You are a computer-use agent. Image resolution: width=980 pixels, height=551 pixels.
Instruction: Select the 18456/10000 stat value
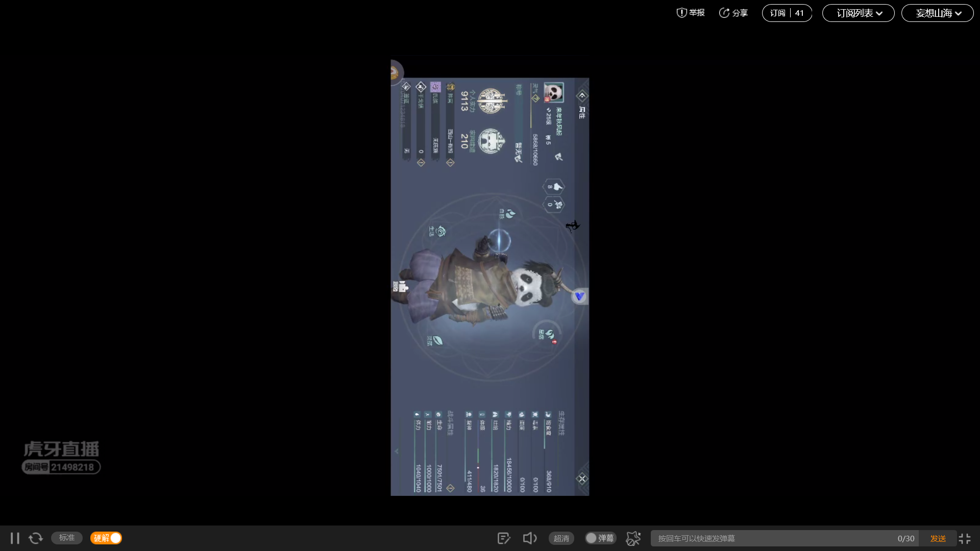(x=509, y=475)
